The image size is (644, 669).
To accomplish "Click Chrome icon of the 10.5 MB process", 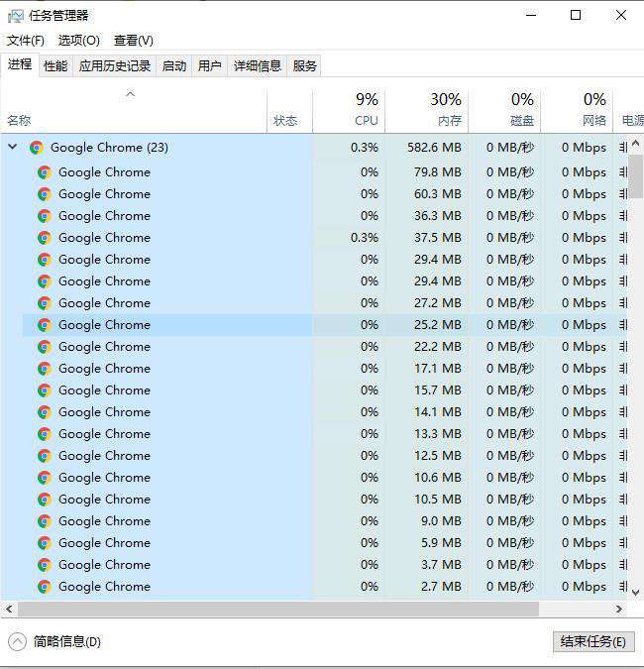I will pyautogui.click(x=45, y=500).
